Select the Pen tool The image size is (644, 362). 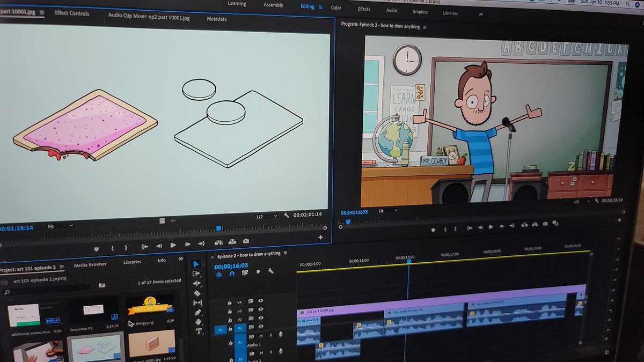tap(198, 312)
